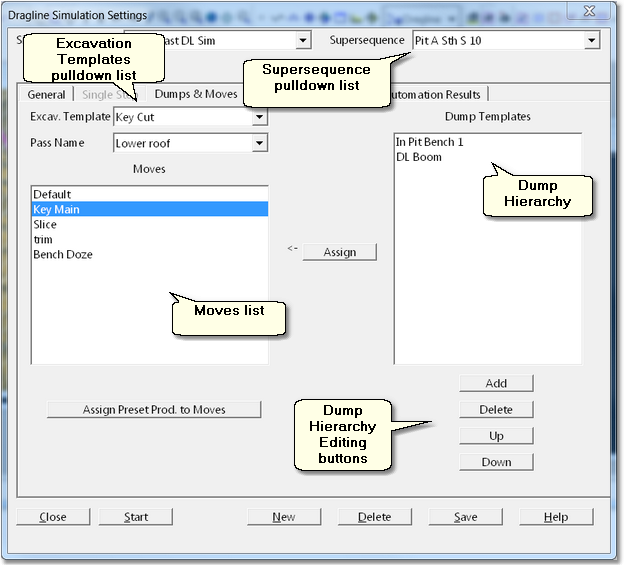Click Assign Preset Prod. to Moves

pyautogui.click(x=154, y=409)
